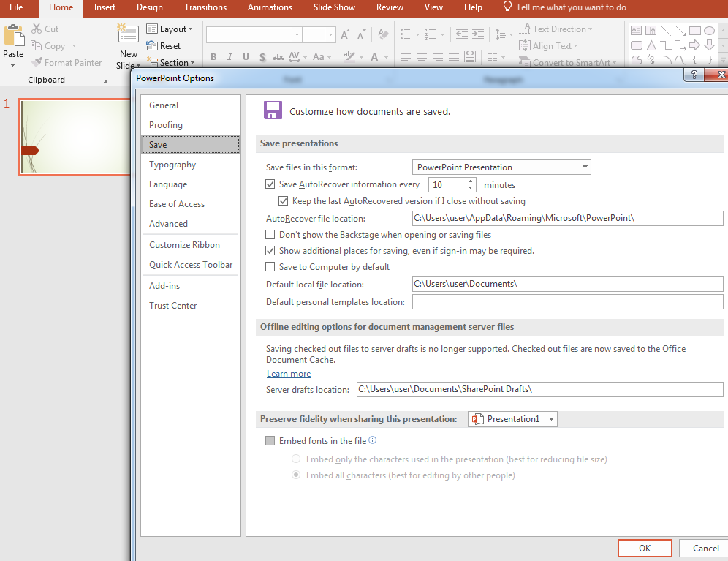Viewport: 728px width, 561px height.
Task: Confirm options with OK button
Action: click(645, 548)
